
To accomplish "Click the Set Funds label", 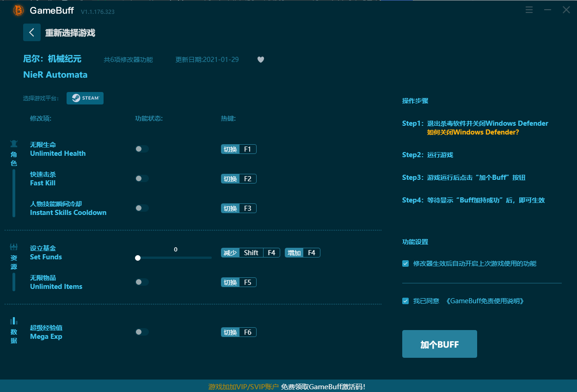I will 46,257.
